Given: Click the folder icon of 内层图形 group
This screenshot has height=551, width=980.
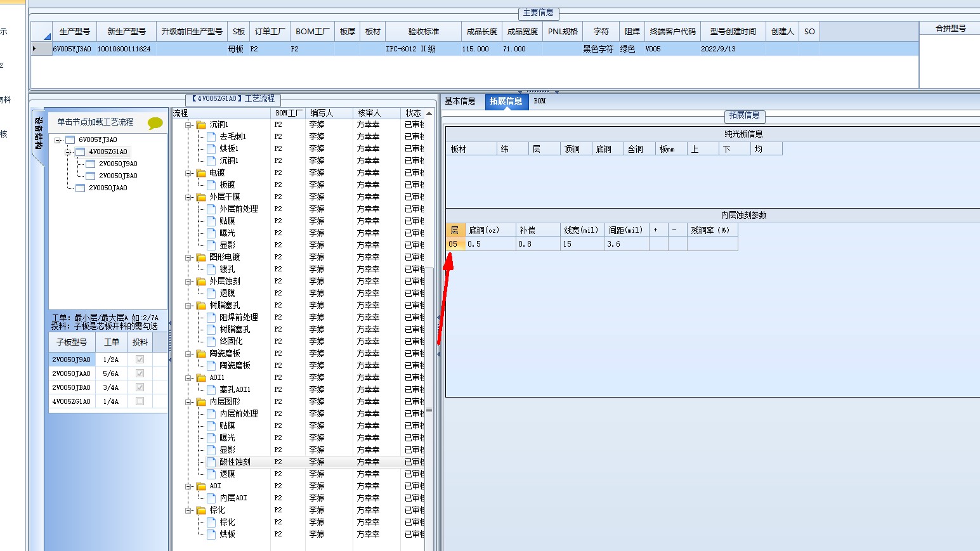Looking at the screenshot, I should pos(201,402).
